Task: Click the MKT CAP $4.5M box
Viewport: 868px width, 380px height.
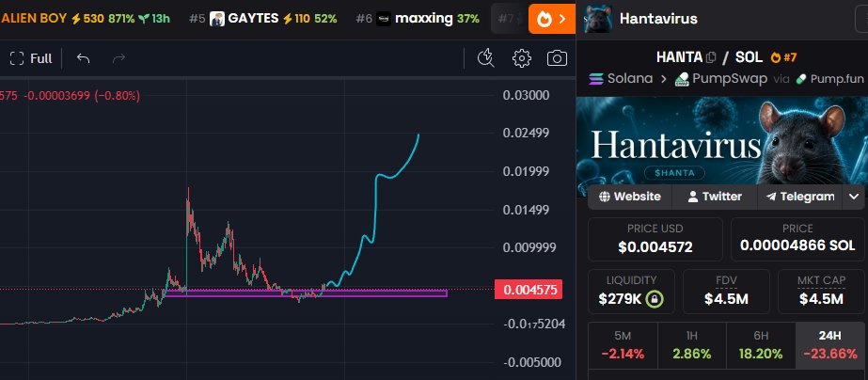Action: click(822, 292)
